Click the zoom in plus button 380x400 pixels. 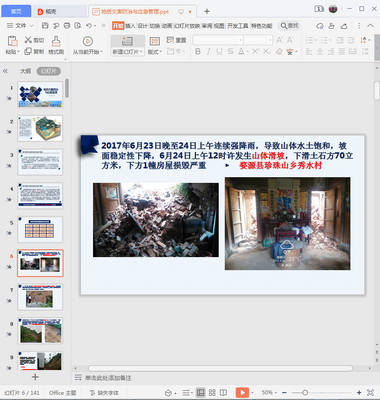pos(359,393)
